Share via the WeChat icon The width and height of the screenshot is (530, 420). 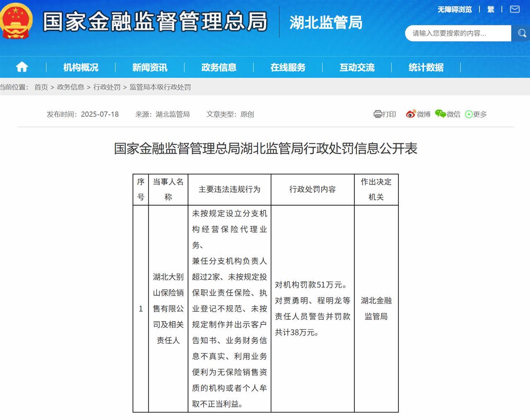point(440,114)
